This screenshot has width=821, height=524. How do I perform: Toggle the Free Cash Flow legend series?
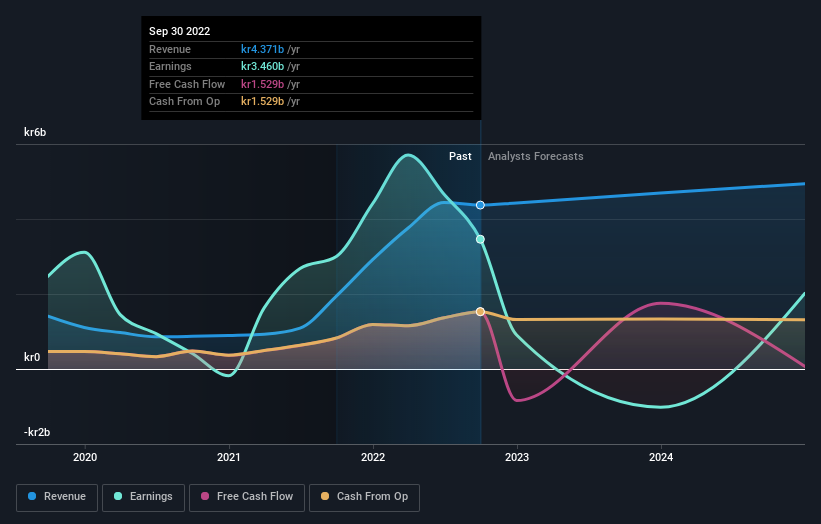click(247, 497)
